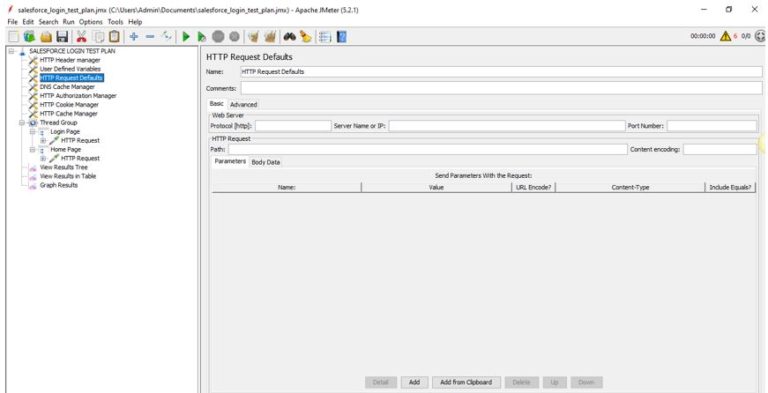Click the Clear All double broom icon
Viewport: 768px width, 393px height.
[x=270, y=36]
